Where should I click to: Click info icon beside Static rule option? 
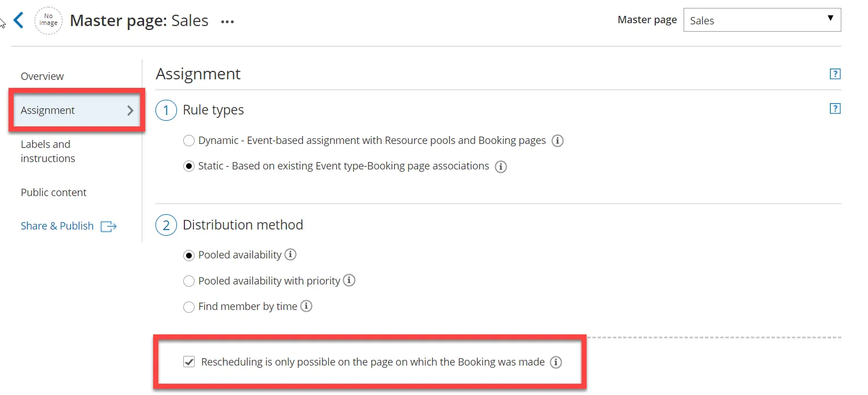(500, 167)
